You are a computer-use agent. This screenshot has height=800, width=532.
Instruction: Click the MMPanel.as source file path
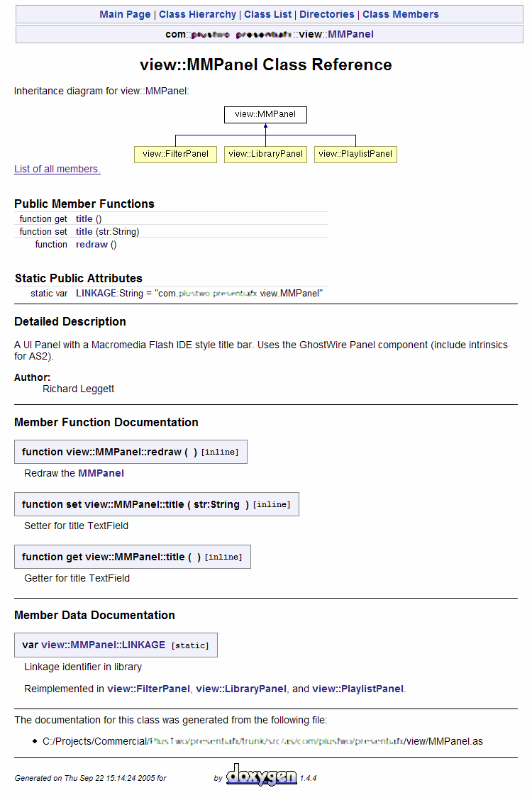point(262,741)
